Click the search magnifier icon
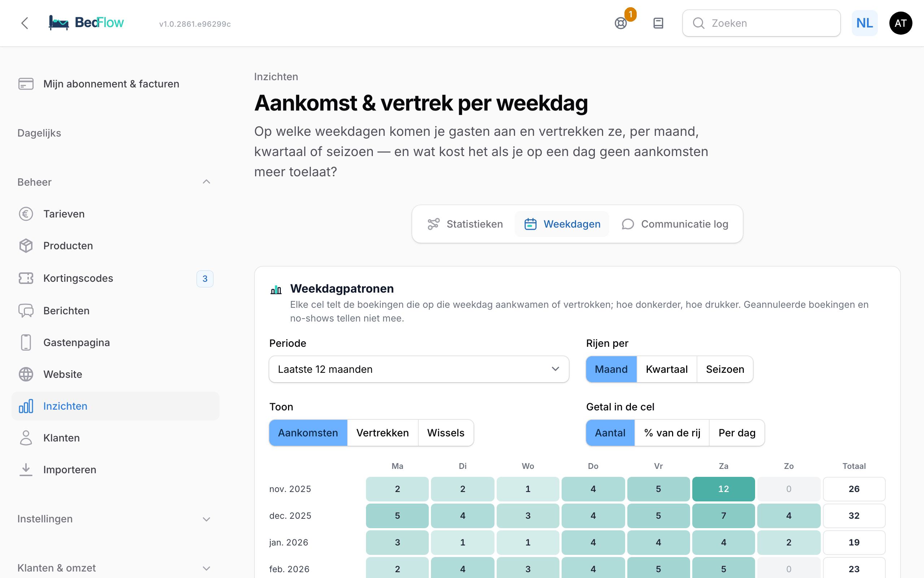This screenshot has width=924, height=578. point(698,23)
